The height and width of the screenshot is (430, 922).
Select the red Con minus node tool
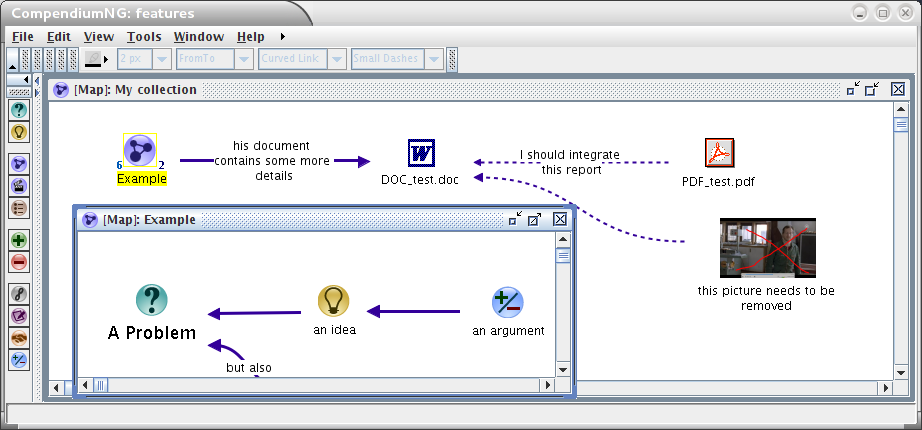(x=19, y=262)
